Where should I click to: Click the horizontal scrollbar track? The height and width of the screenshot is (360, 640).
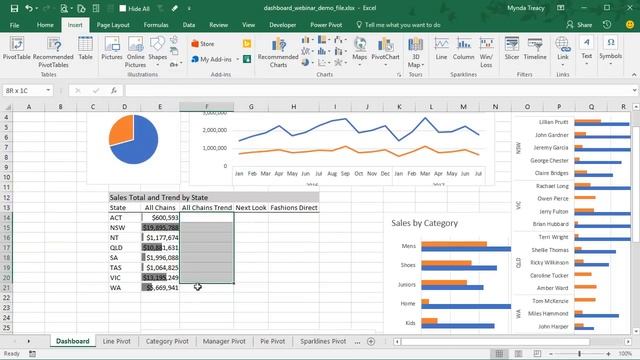point(495,341)
